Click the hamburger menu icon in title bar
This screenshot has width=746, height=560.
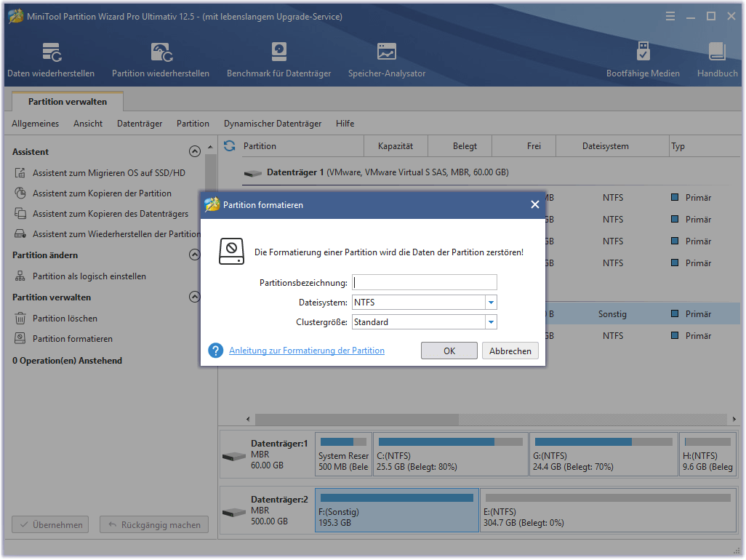coord(670,17)
